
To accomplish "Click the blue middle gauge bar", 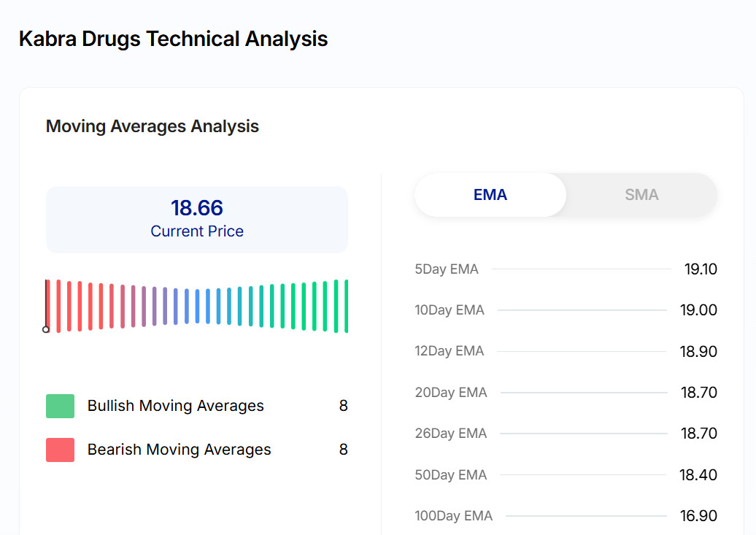I will point(197,306).
